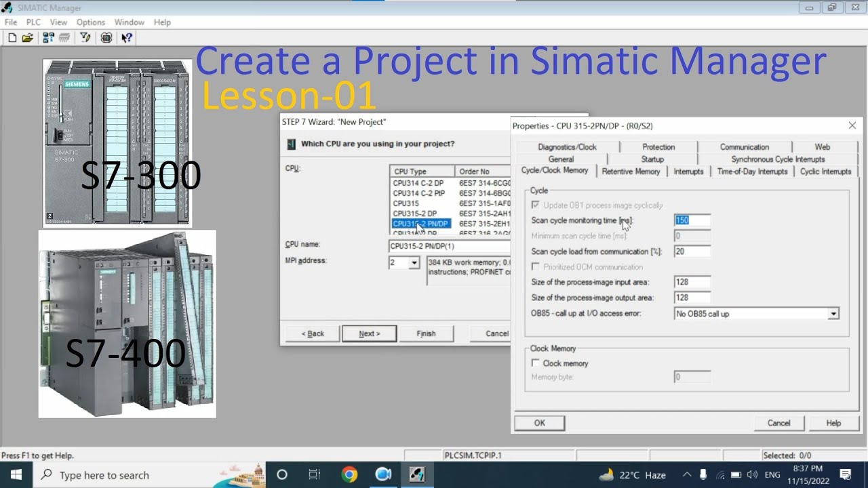Open the Zoom app on taskbar

tap(383, 474)
